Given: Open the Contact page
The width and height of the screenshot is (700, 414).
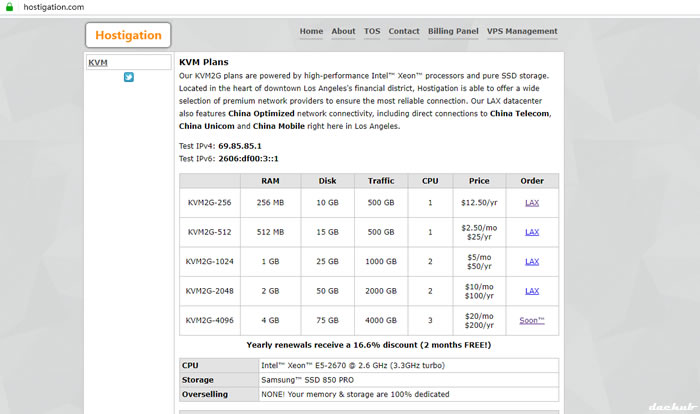Looking at the screenshot, I should pos(404,31).
